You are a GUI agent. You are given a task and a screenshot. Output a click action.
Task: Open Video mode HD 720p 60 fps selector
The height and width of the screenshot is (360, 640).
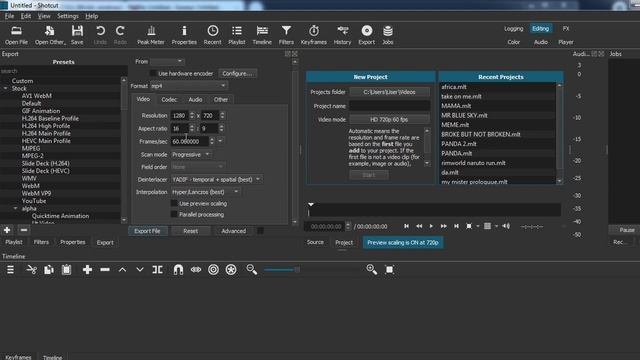[x=389, y=120]
